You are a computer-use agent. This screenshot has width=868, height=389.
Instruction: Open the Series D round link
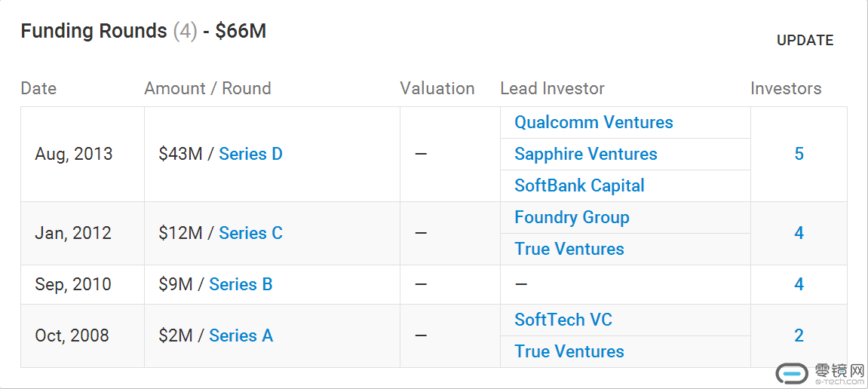coord(250,154)
